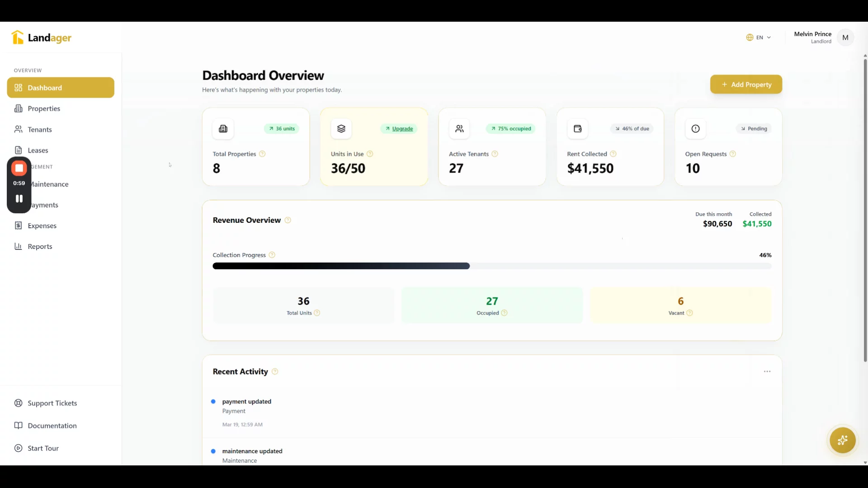Screen dimensions: 868x488
Task: Click the Reports bar chart icon
Action: click(x=18, y=246)
